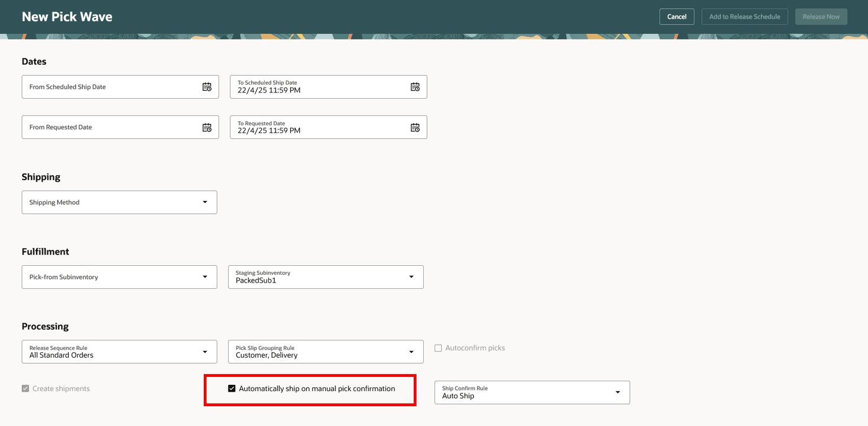
Task: Open calendar for To Scheduled Ship Date
Action: [415, 87]
